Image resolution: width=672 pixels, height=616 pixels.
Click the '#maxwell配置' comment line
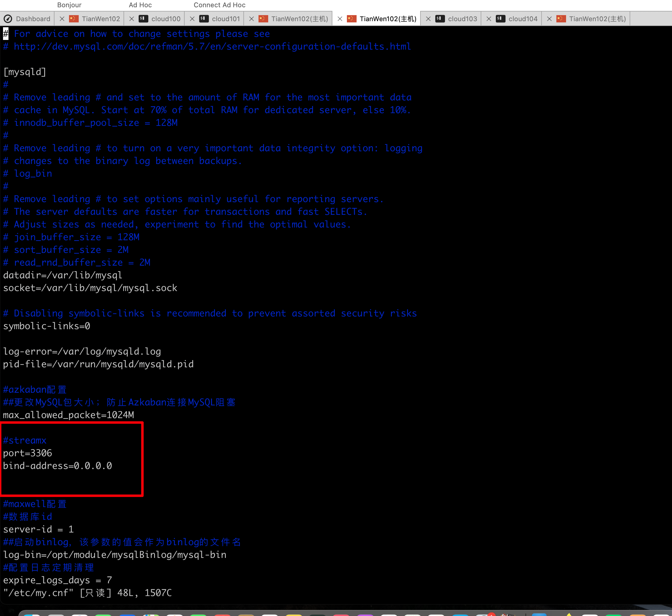point(35,504)
